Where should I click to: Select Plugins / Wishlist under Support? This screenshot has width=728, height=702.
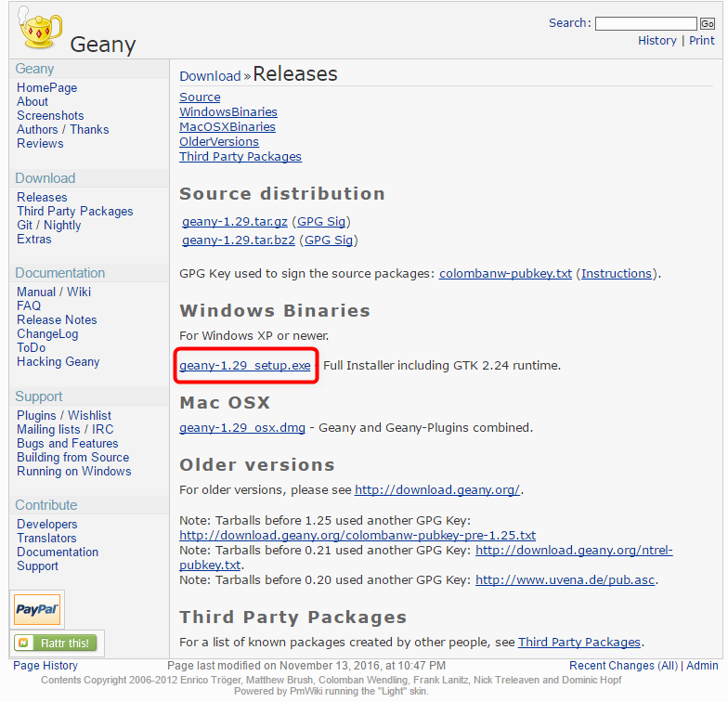click(64, 416)
